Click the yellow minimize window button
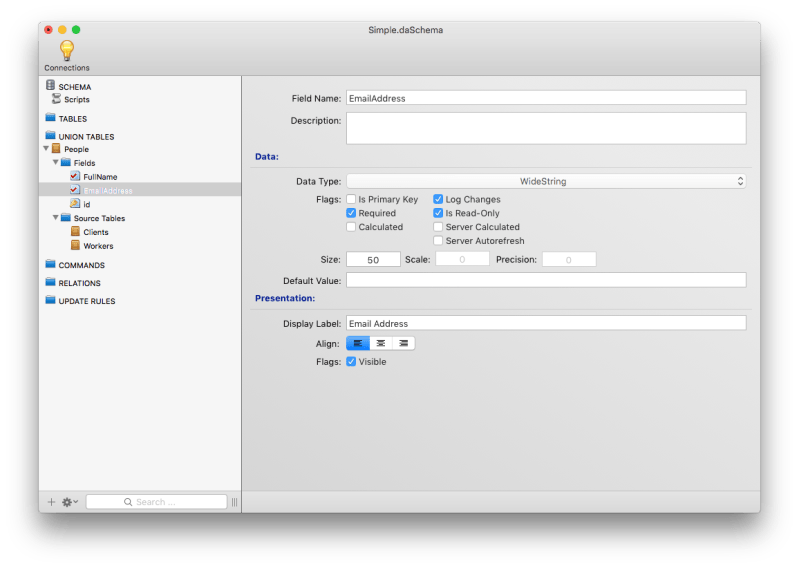The width and height of the screenshot is (799, 568). click(x=62, y=30)
